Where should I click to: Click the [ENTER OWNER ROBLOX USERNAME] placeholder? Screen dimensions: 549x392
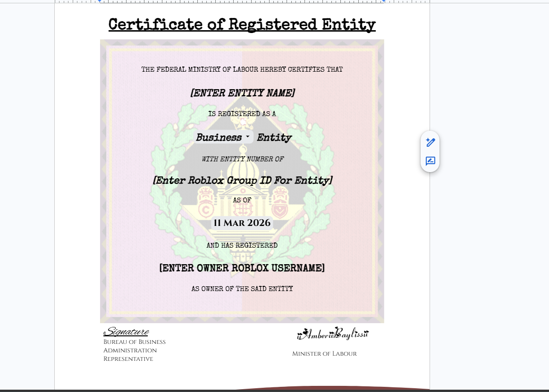click(242, 268)
